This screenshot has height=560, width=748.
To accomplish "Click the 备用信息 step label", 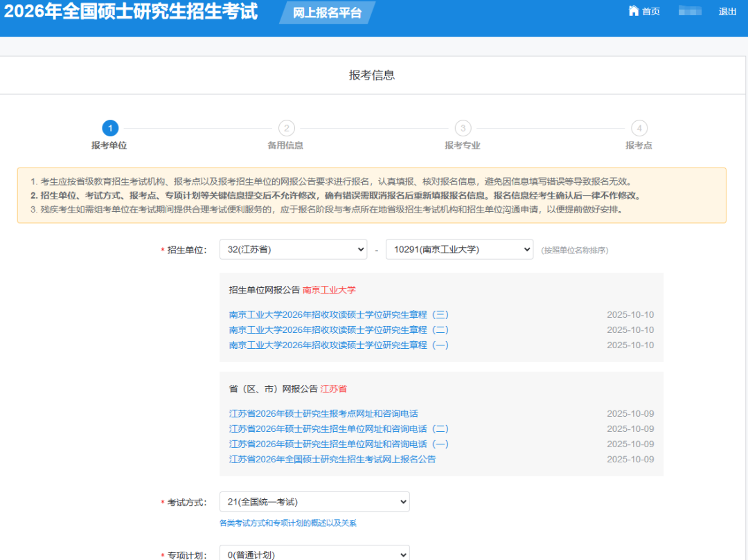I will (285, 145).
